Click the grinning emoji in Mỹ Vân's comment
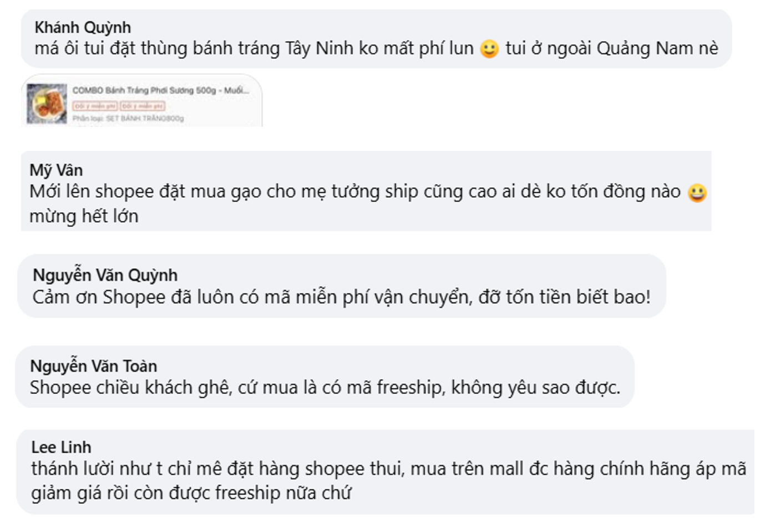Image resolution: width=771 pixels, height=532 pixels. pos(697,193)
